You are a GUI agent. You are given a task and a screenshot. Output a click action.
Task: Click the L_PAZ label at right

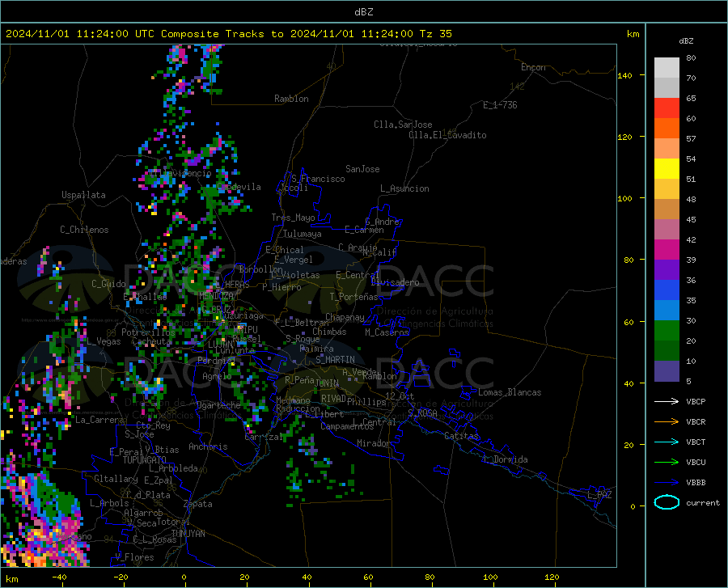(599, 495)
